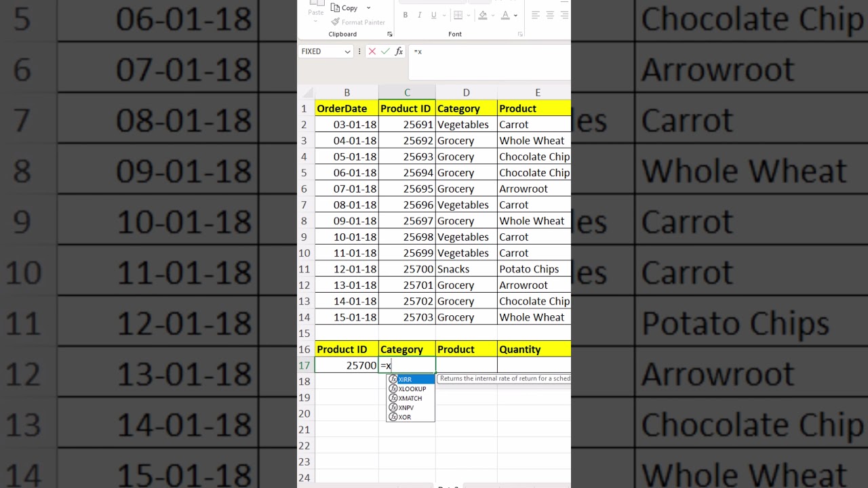Select row 11 header

pos(306,269)
